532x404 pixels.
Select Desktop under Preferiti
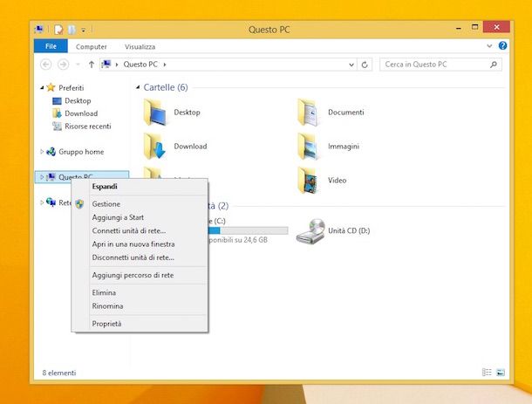78,101
